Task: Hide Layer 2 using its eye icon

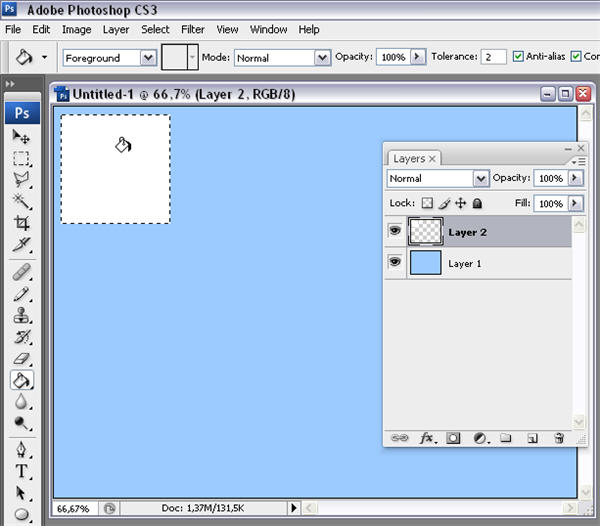Action: tap(395, 231)
